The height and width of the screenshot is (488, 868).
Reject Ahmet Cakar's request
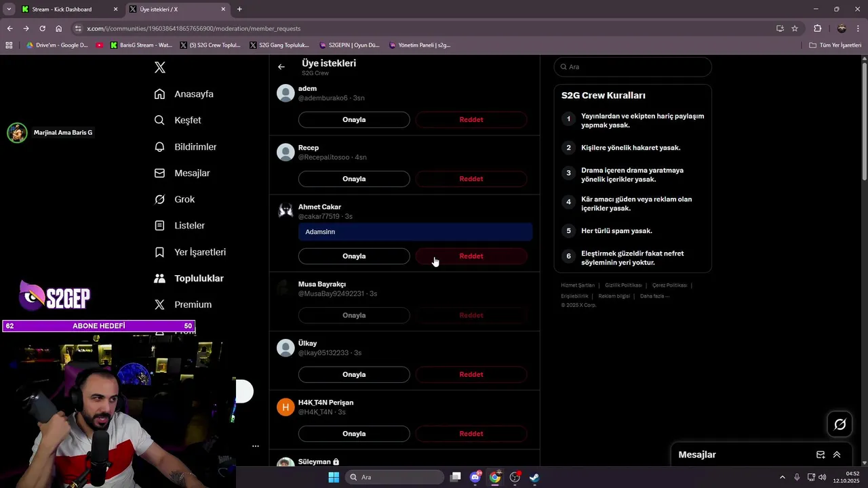pos(471,256)
